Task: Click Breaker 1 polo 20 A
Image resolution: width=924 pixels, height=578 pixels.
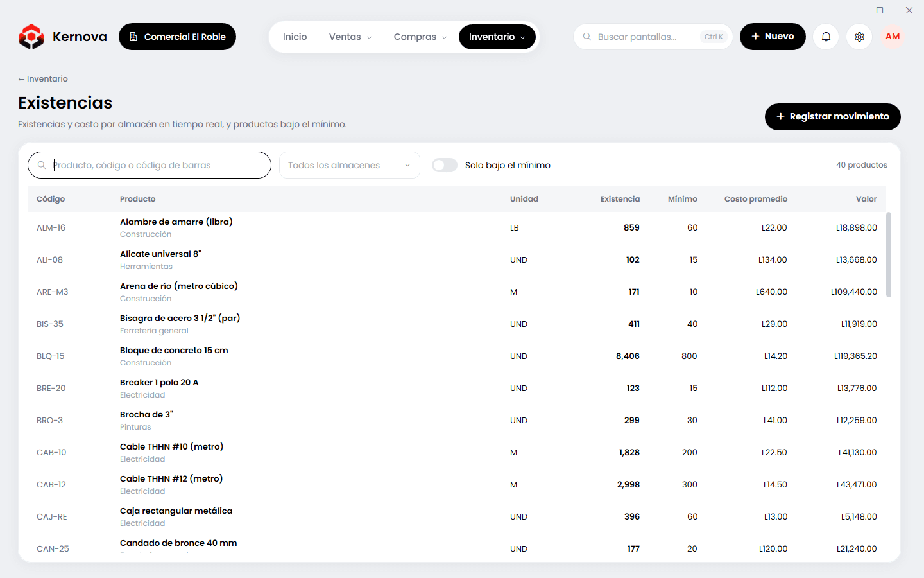Action: (x=159, y=382)
